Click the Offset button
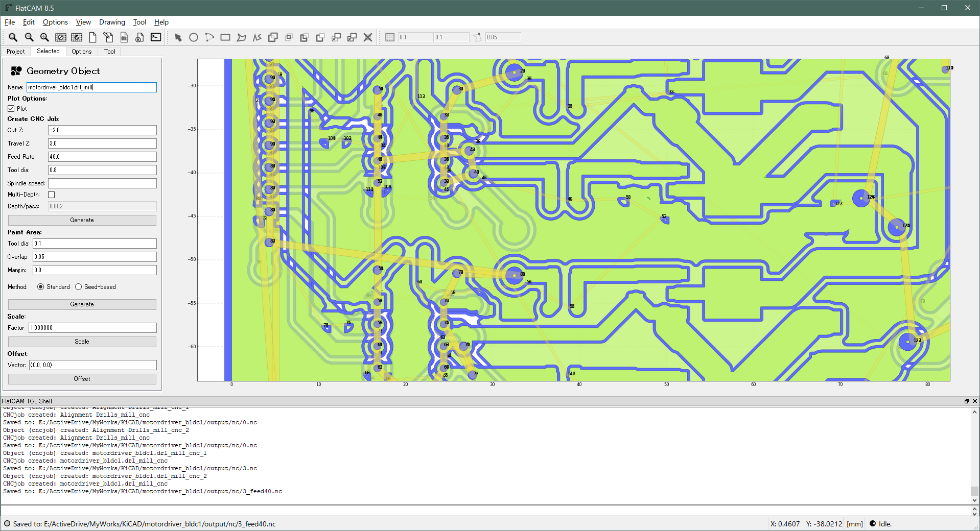The width and height of the screenshot is (980, 531). coord(82,379)
